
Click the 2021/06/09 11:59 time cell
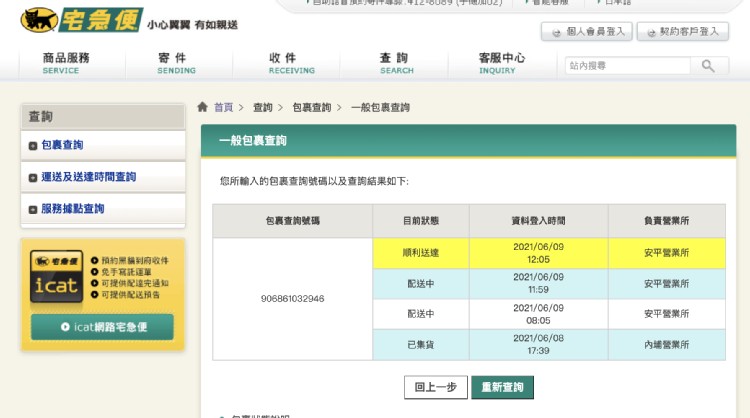[539, 284]
